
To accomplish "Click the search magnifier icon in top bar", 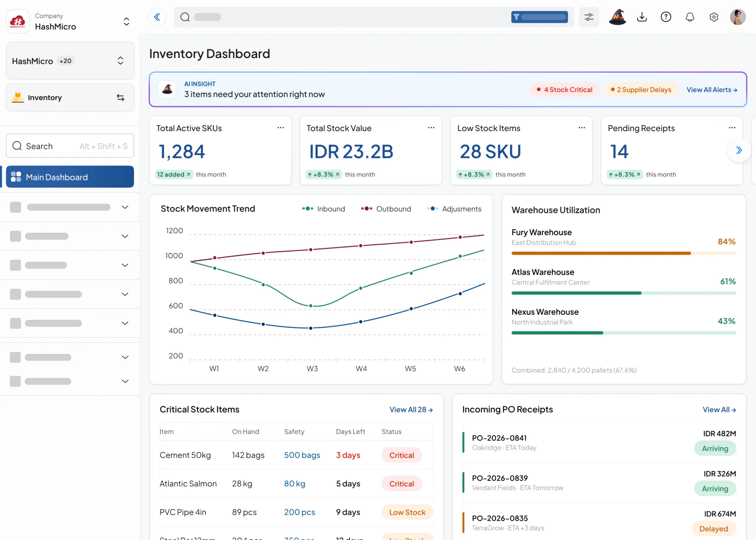I will tap(185, 17).
